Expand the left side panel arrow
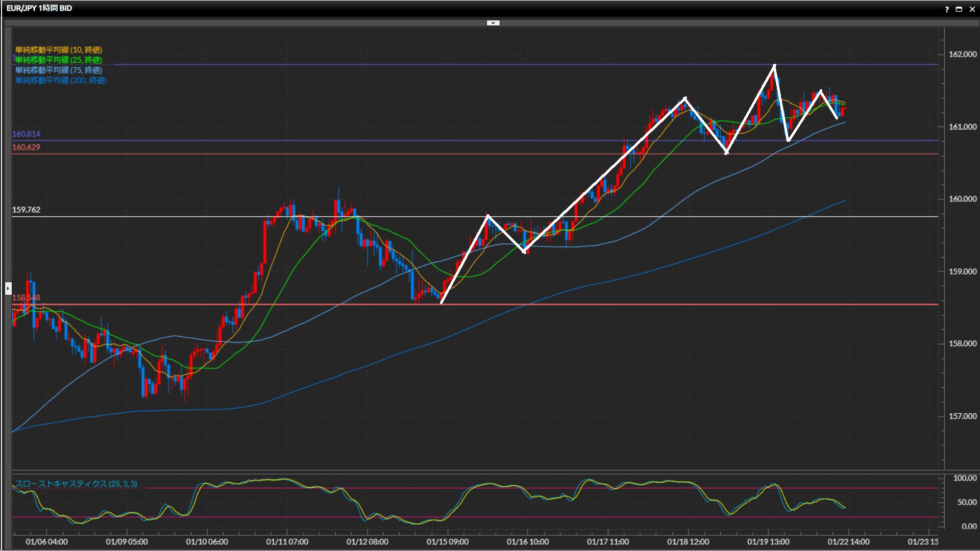 8,288
